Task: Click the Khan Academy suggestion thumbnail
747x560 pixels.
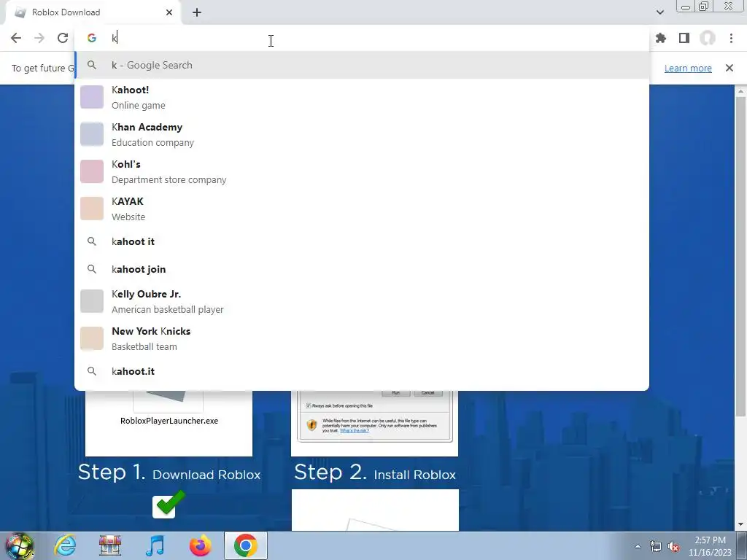Action: [92, 134]
